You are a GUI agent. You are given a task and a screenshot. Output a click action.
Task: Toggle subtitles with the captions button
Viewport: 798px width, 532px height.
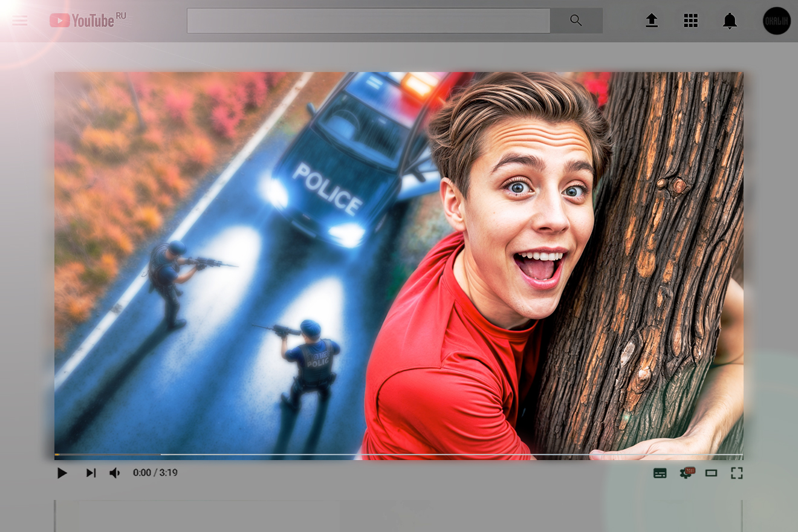pos(660,473)
